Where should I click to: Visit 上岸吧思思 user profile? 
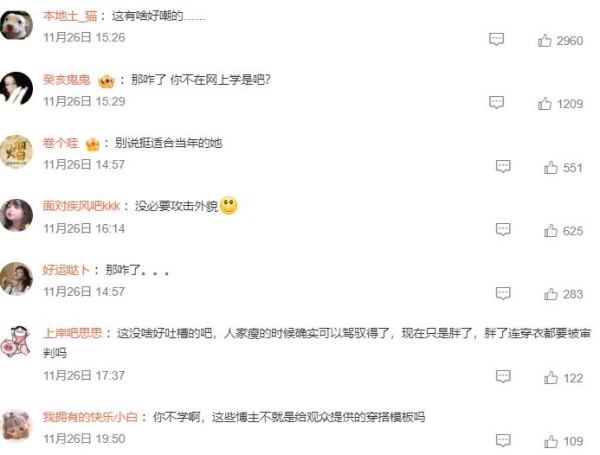72,333
